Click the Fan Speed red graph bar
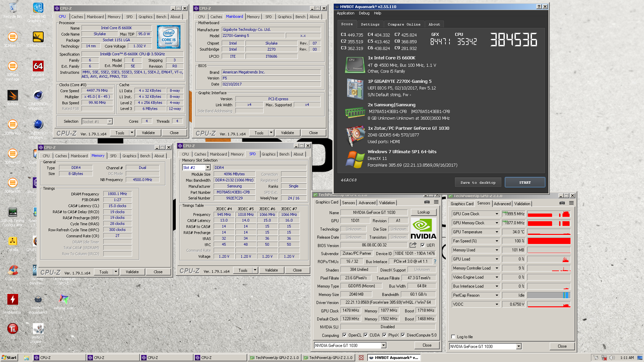The height and width of the screenshot is (362, 644). click(x=549, y=241)
